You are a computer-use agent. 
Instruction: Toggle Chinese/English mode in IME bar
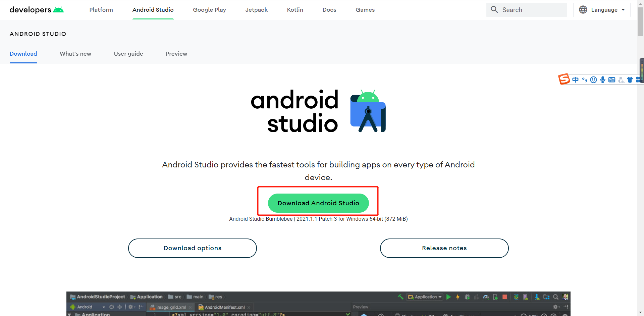coord(576,80)
